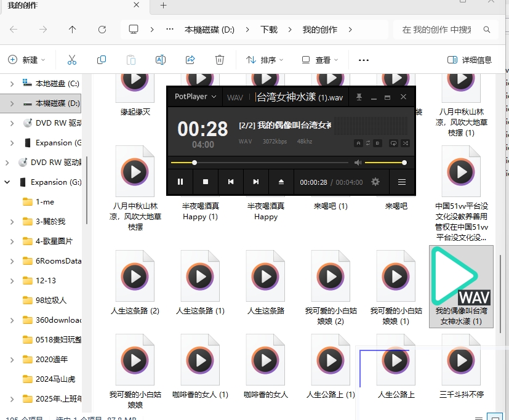
Task: Mute audio with the speaker icon
Action: click(358, 163)
